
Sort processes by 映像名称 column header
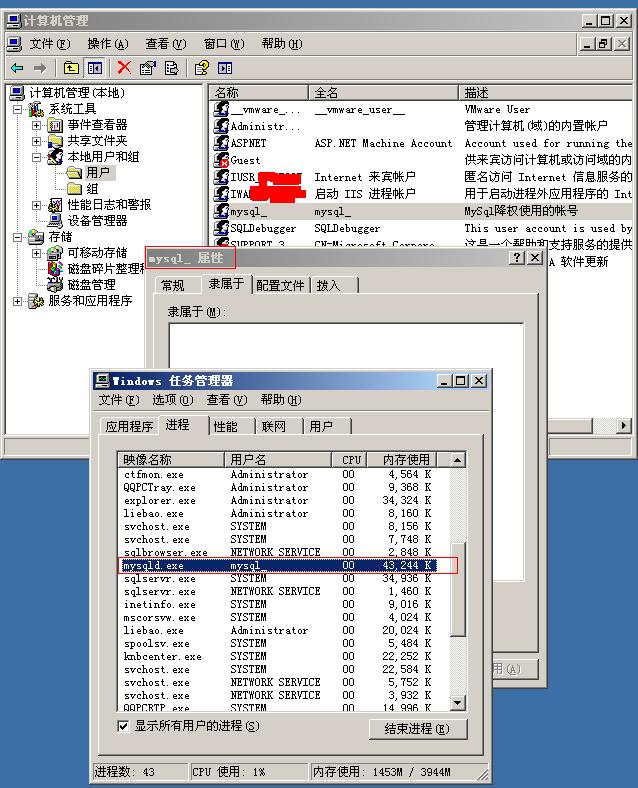click(x=171, y=459)
